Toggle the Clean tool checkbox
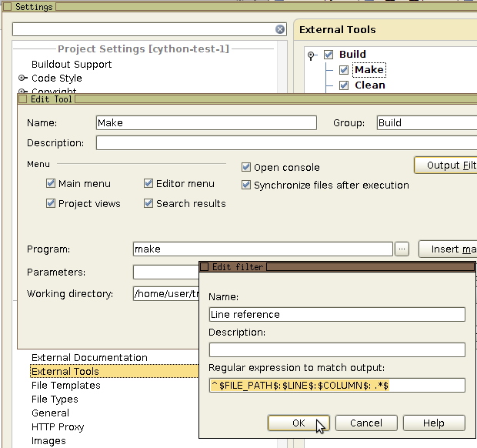Viewport: 477px width, 448px height. click(344, 85)
